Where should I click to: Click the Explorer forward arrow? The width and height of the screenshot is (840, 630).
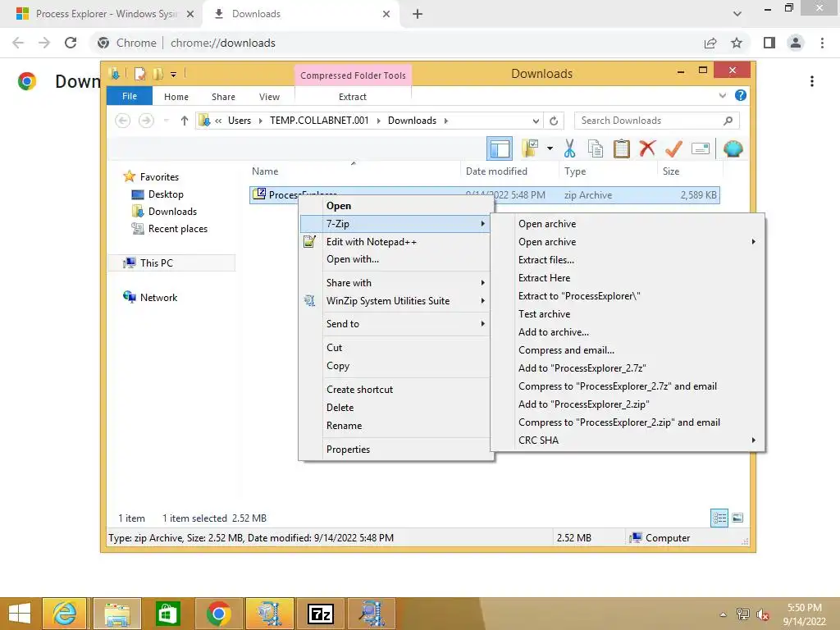coord(146,121)
